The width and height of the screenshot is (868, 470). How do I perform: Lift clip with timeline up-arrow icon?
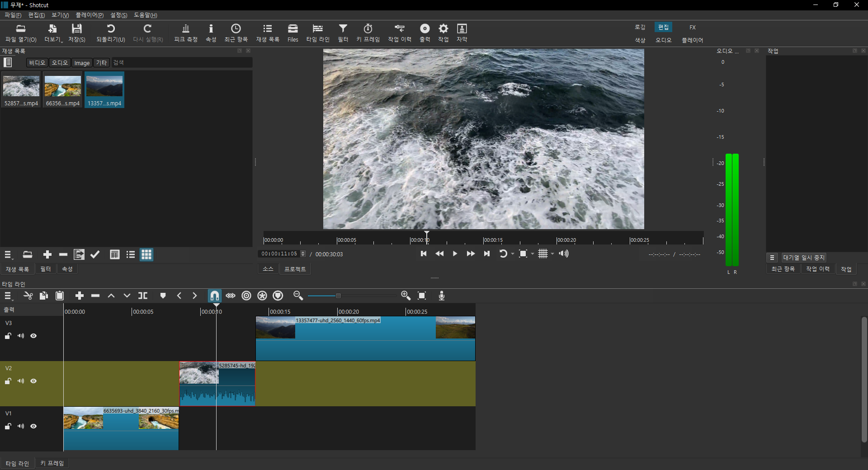(111, 296)
